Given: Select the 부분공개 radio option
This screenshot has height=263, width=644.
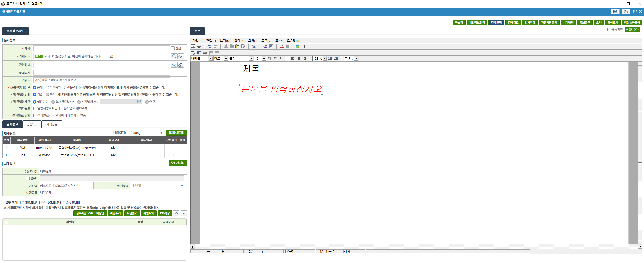Looking at the screenshot, I should point(47,88).
